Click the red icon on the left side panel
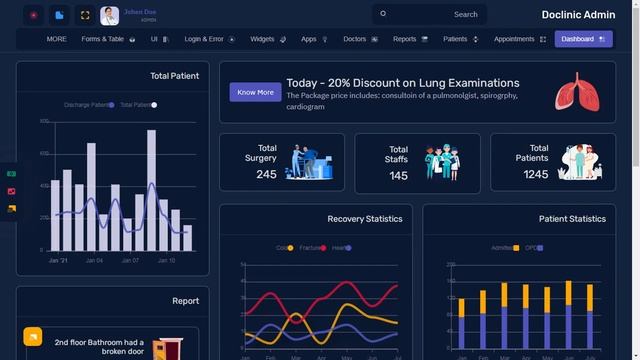This screenshot has width=640, height=360. point(11,191)
